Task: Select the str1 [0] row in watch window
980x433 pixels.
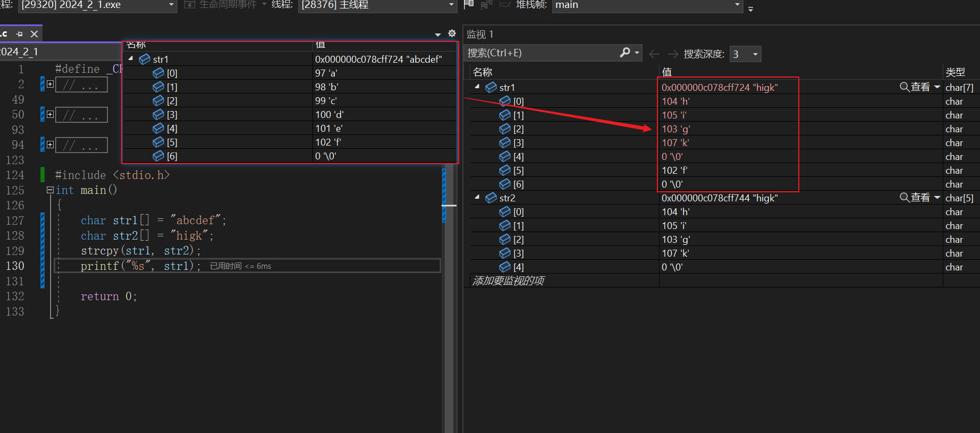Action: tap(725, 101)
